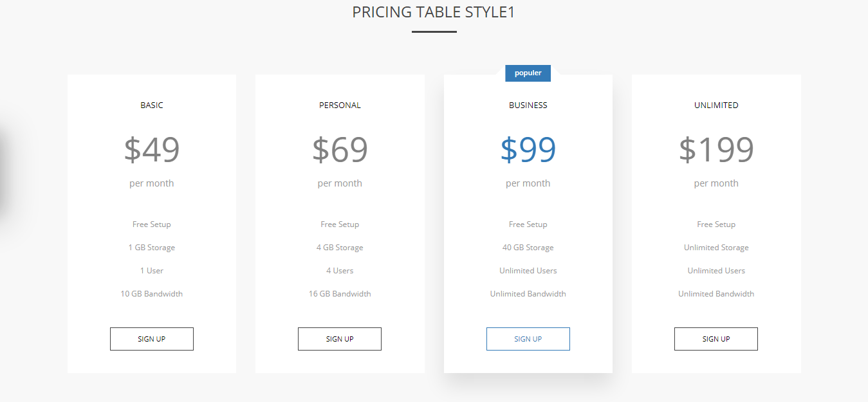The height and width of the screenshot is (402, 868).
Task: Select the $69 price label
Action: pos(340,149)
